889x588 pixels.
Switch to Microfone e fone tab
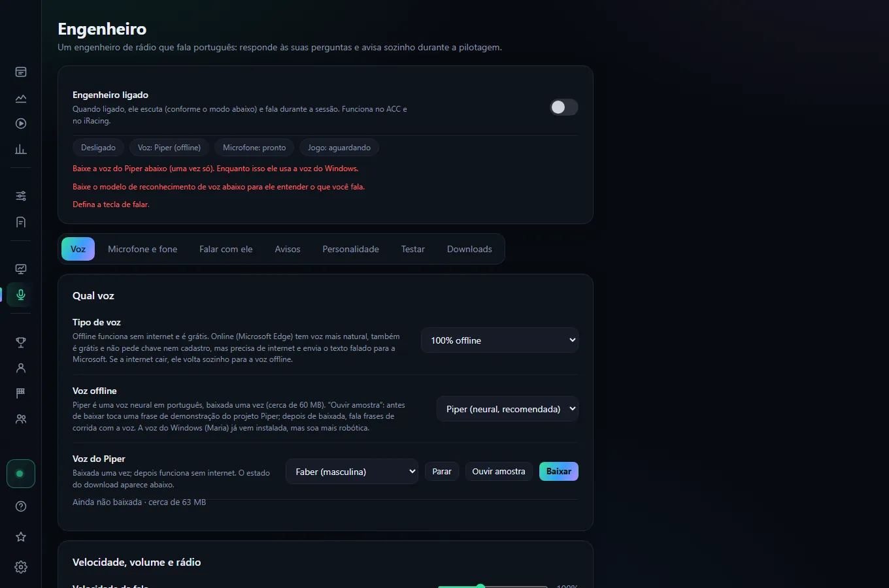click(143, 249)
